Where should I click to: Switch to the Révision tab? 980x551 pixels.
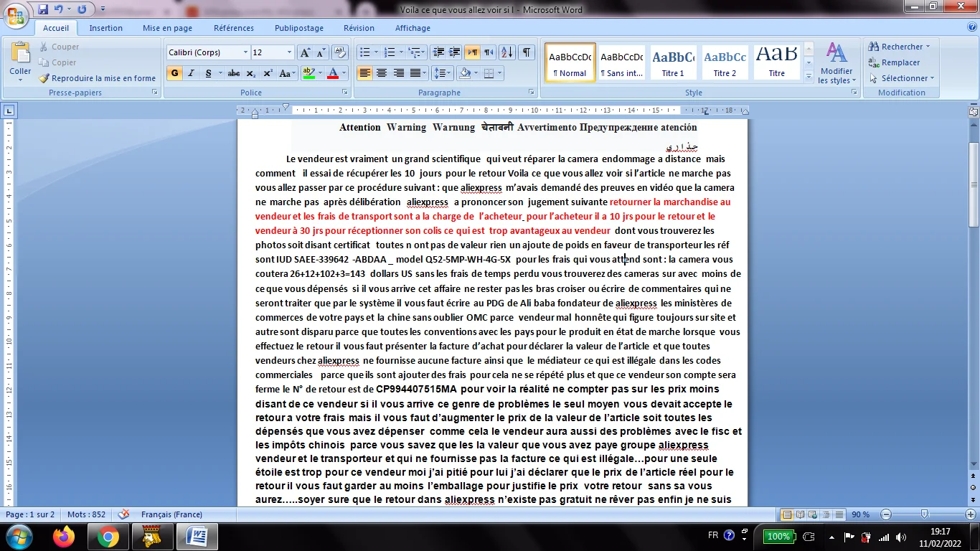359,28
